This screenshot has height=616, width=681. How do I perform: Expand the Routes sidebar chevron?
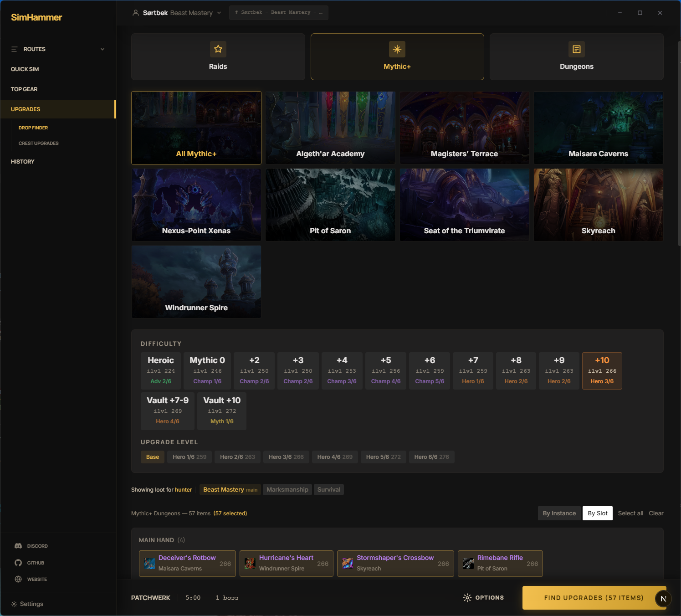(102, 49)
